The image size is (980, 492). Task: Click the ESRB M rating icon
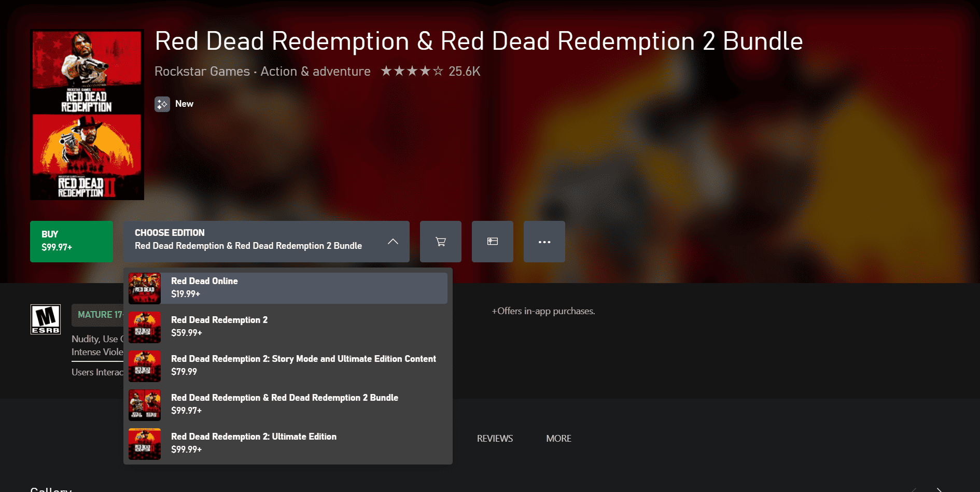coord(46,319)
